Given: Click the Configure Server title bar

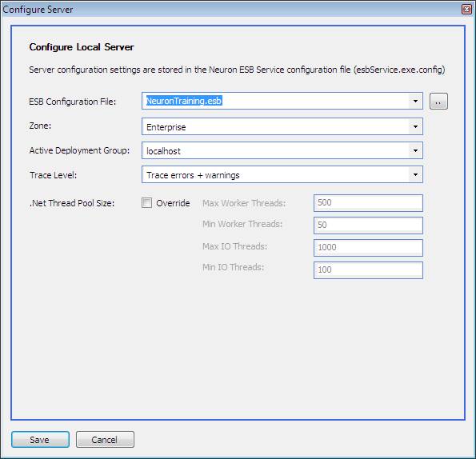Looking at the screenshot, I should [x=230, y=10].
